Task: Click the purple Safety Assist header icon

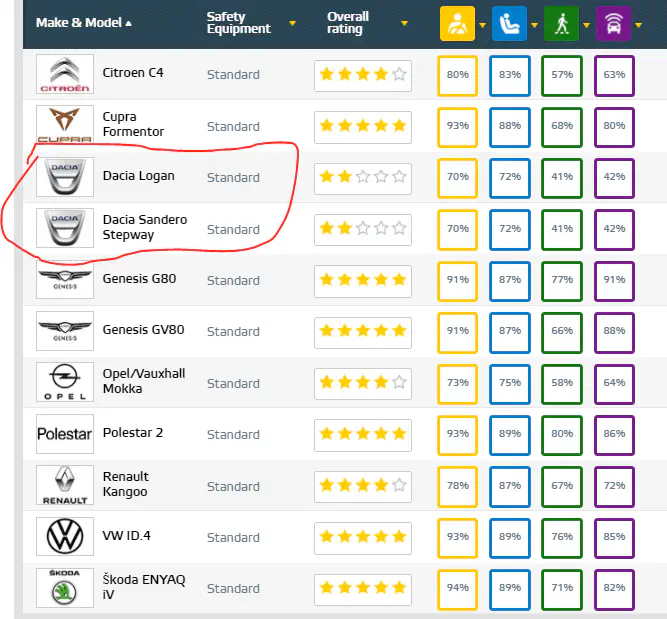Action: (x=613, y=23)
